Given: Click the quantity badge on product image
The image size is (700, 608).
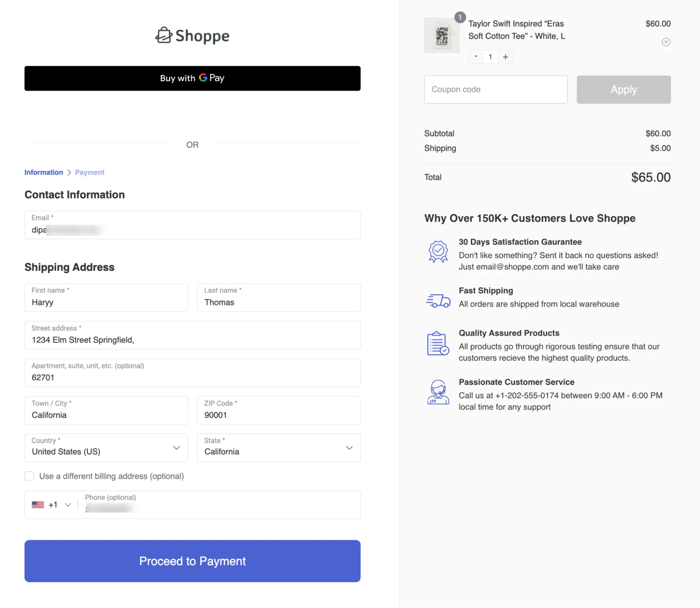Looking at the screenshot, I should 460,17.
